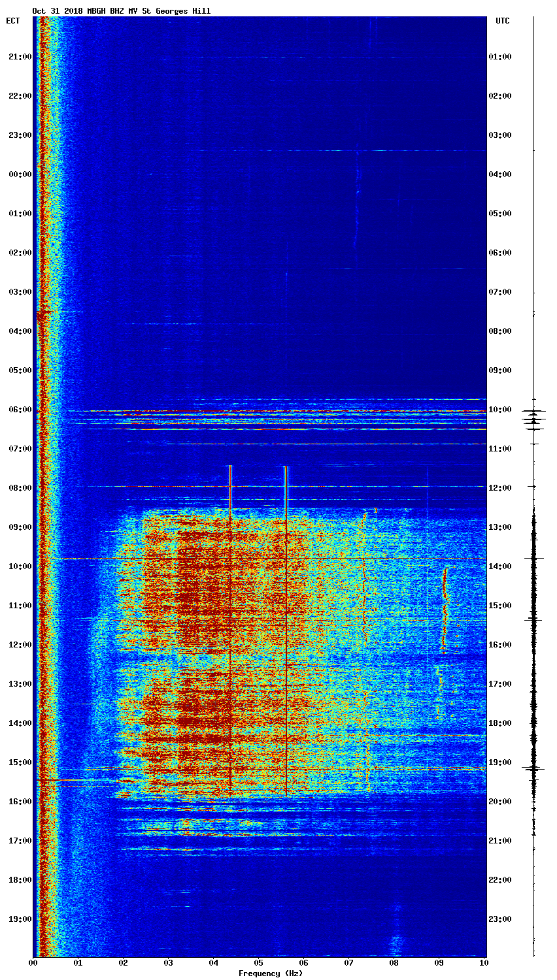The image size is (557, 980).
Task: Click the "Frequency (Hz)" axis label
Action: point(271,973)
